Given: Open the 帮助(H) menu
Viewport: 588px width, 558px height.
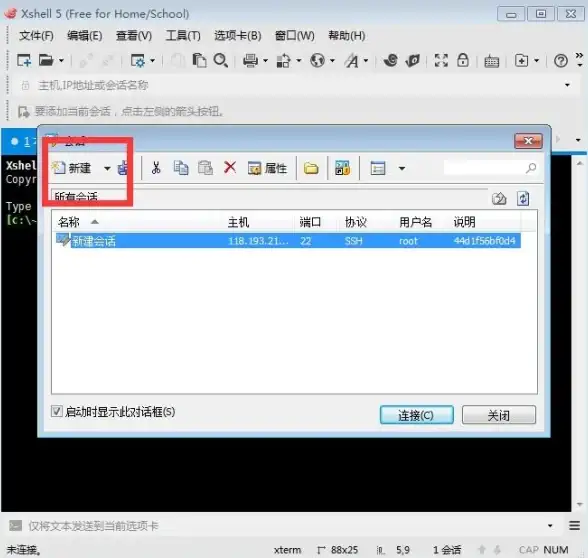Looking at the screenshot, I should 347,36.
